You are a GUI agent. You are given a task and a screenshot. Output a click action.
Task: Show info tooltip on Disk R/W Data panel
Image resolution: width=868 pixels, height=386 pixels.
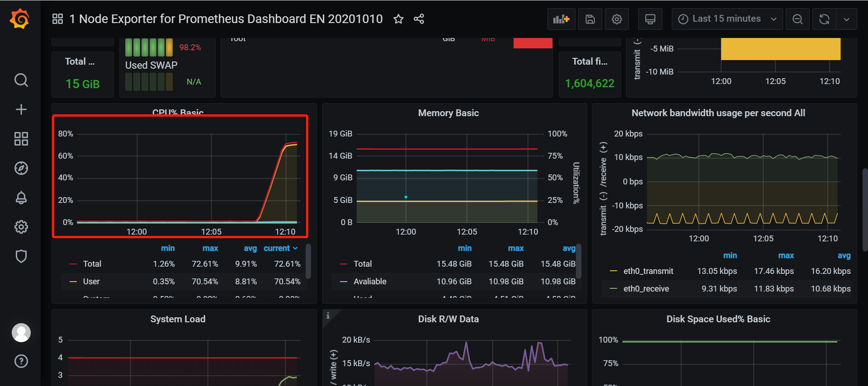[328, 315]
